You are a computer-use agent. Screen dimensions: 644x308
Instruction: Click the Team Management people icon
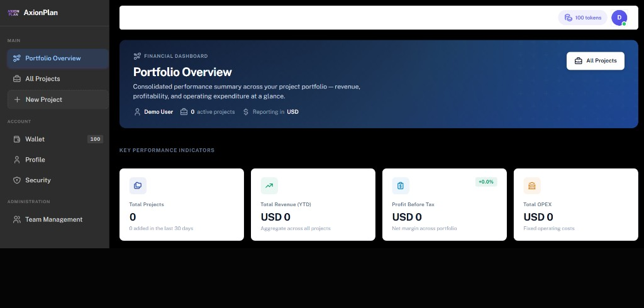[x=17, y=220]
